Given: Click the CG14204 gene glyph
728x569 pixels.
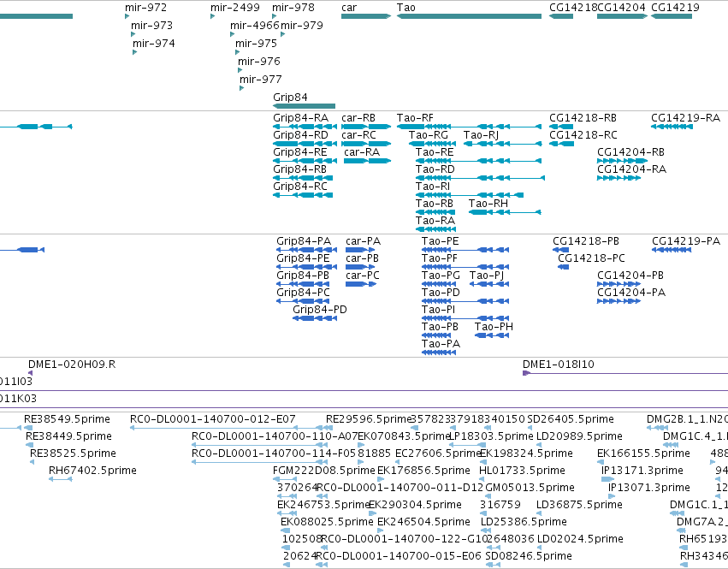Looking at the screenshot, I should point(622,16).
